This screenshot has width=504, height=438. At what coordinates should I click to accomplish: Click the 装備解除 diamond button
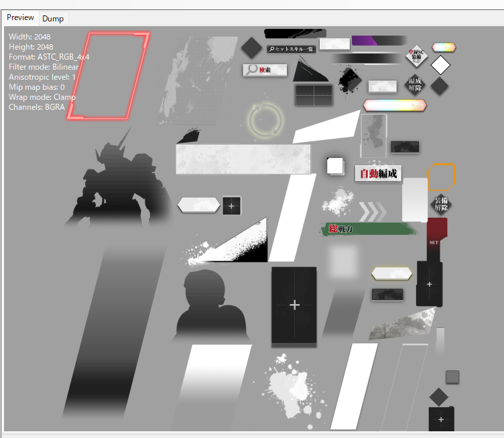tap(441, 204)
